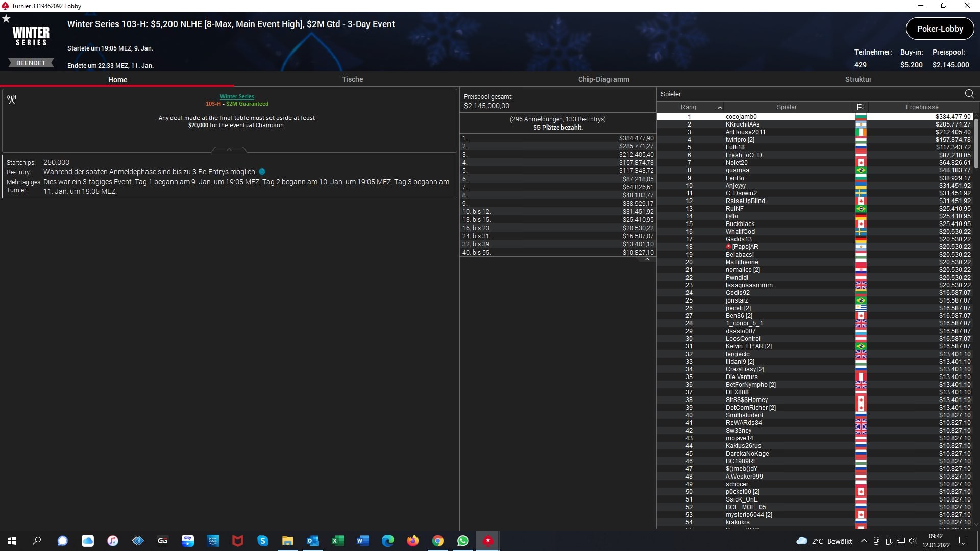Switch to the Tische tab

(x=352, y=79)
